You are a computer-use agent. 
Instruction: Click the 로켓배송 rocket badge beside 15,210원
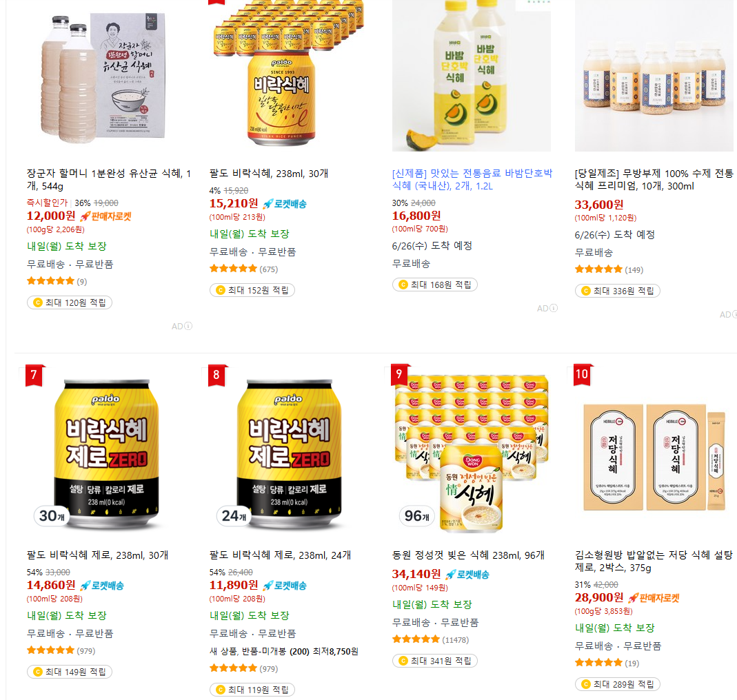click(x=285, y=204)
